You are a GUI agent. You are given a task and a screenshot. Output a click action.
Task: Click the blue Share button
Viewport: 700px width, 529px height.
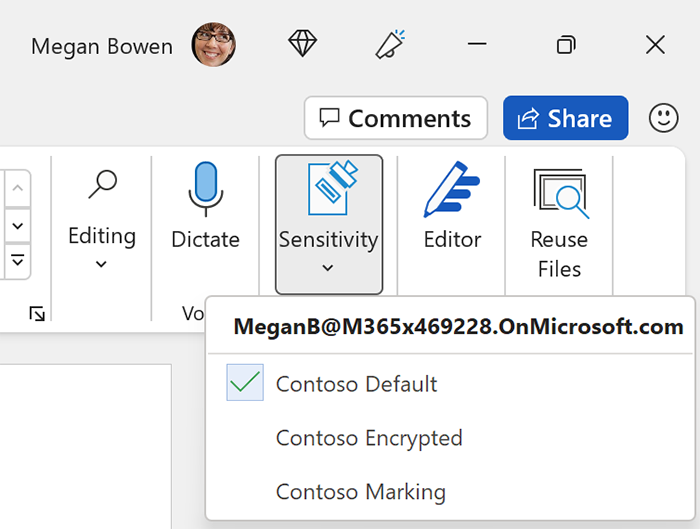[x=565, y=118]
